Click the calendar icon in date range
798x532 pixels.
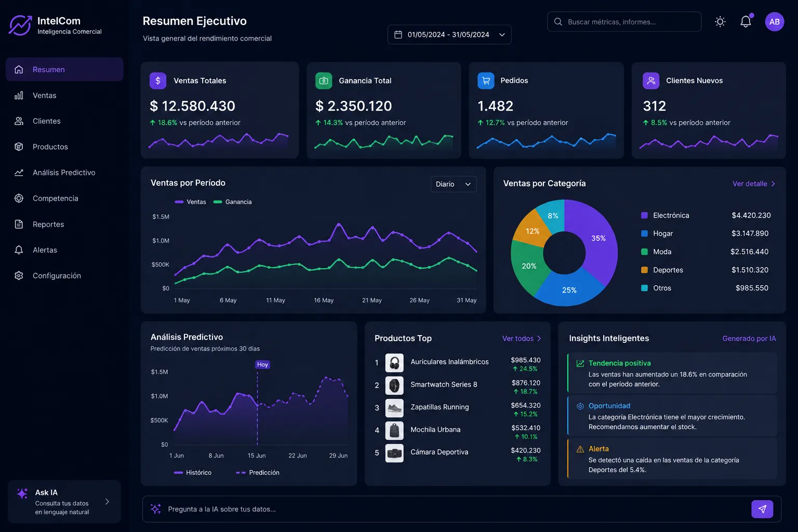pos(398,35)
